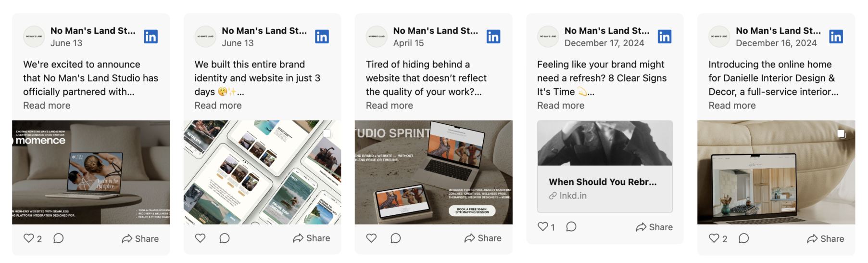Expand Read more on Danielle Interior Design post
868x263 pixels.
(732, 105)
